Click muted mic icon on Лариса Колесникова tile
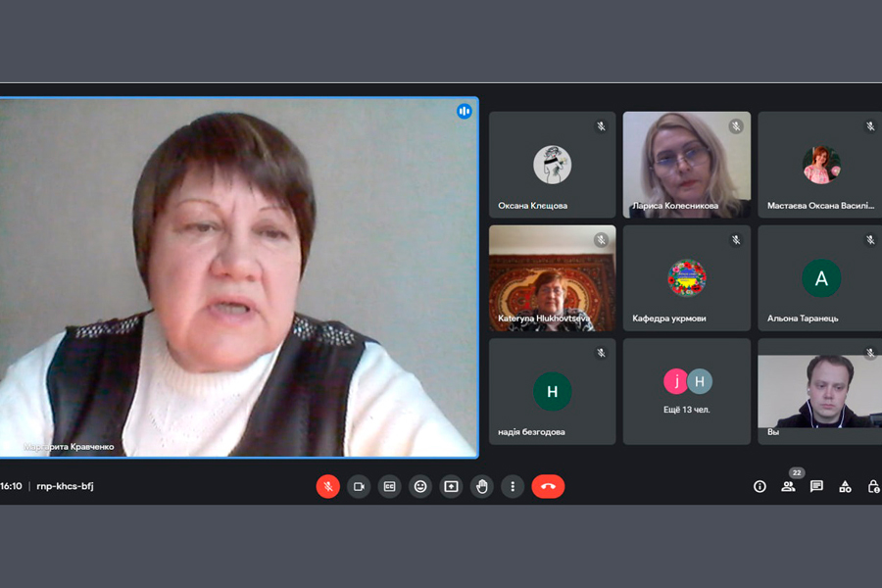Viewport: 882px width, 588px height. pyautogui.click(x=736, y=126)
